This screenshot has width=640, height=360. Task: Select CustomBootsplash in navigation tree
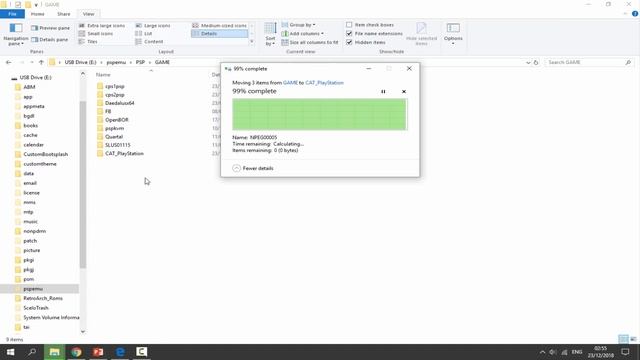pos(45,154)
